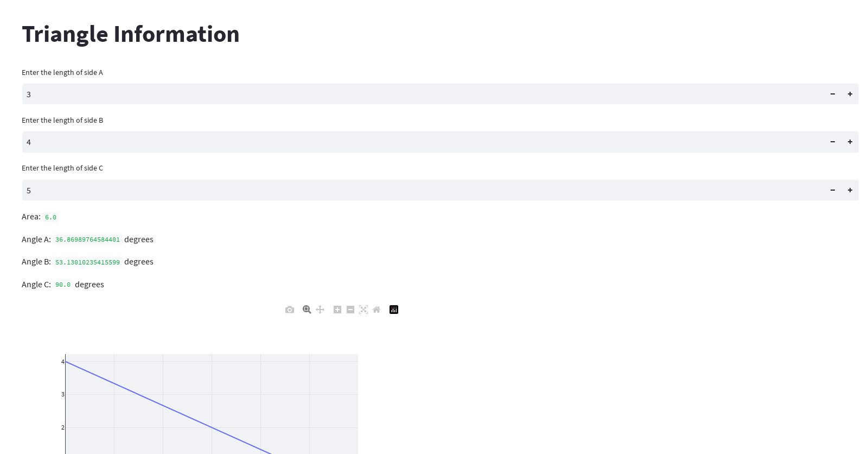
Task: Click the Zoom in icon on the plot toolbar
Action: point(337,310)
